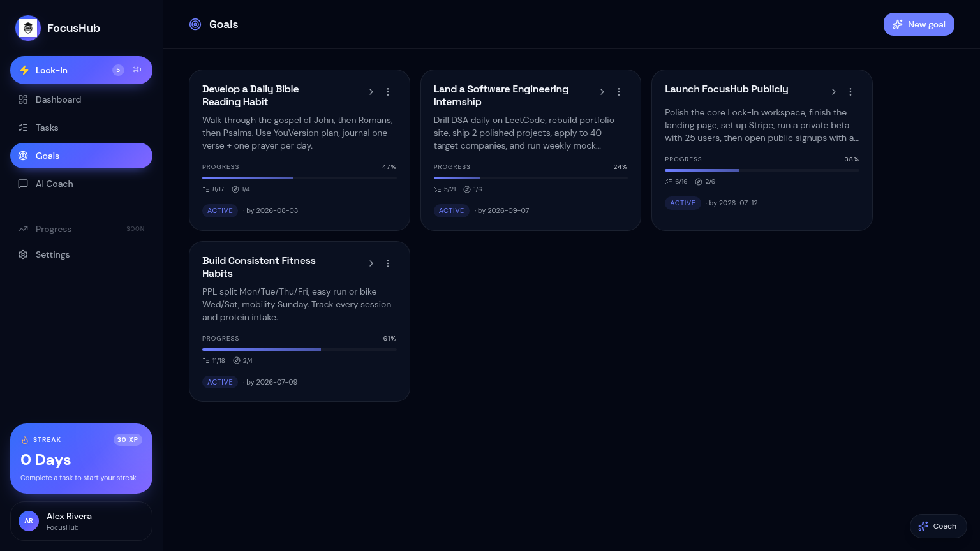The width and height of the screenshot is (980, 551).
Task: Open Fitness Habits goal chevron
Action: tap(371, 263)
